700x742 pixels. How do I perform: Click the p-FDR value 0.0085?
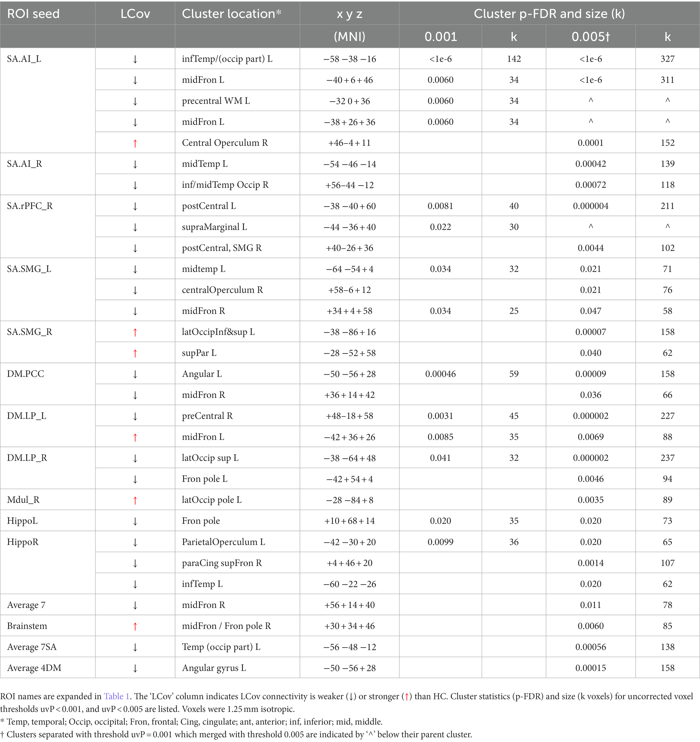(440, 437)
